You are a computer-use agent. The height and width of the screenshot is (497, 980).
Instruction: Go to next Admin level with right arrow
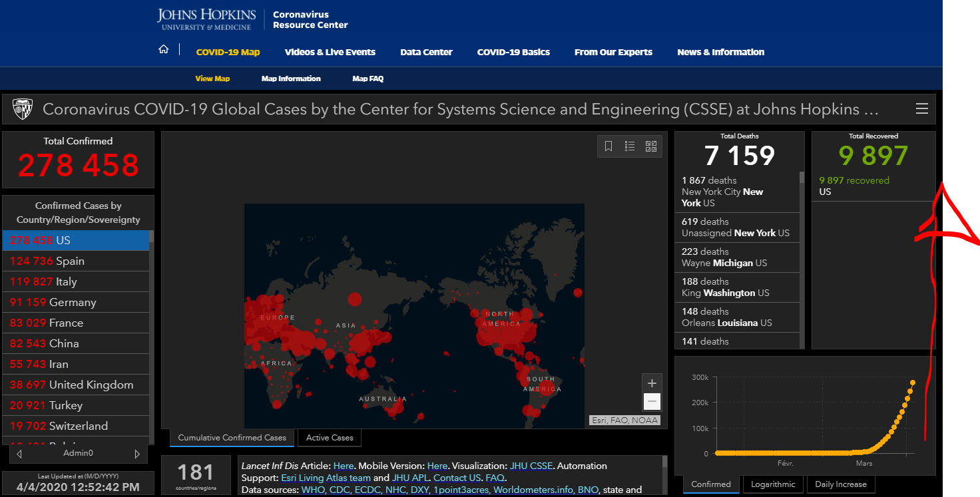[137, 454]
